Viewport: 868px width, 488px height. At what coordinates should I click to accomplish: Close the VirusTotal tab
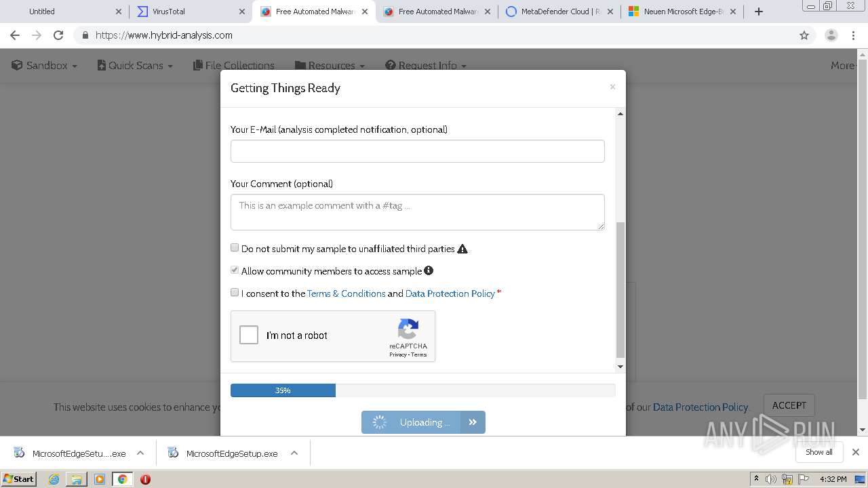coord(242,12)
